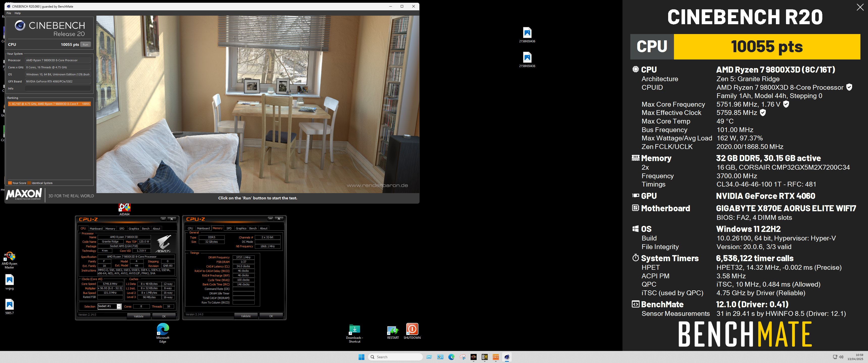Click Validate in the CPU-Z memory window
The height and width of the screenshot is (363, 868).
click(246, 316)
